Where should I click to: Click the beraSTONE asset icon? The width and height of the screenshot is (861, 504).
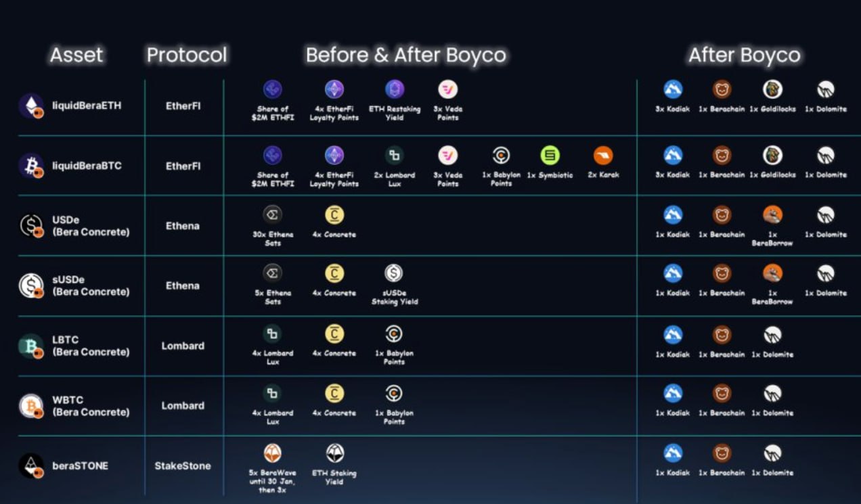pos(31,465)
